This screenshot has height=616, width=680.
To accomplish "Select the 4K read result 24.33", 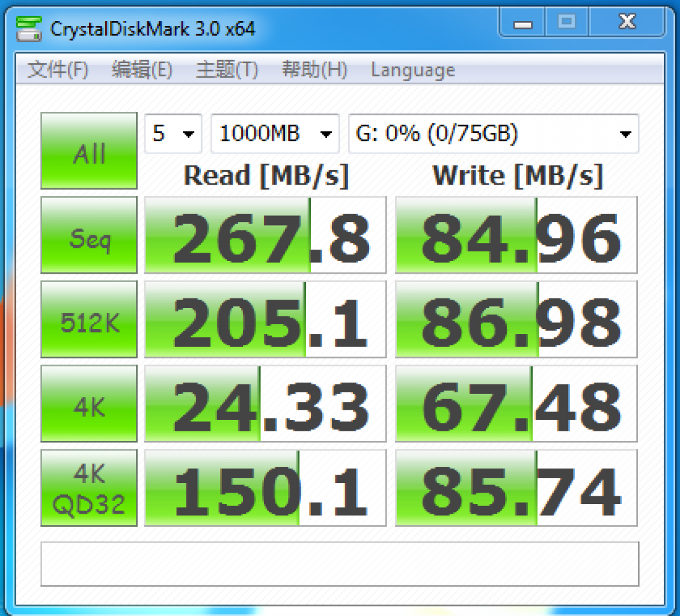I will pos(265,404).
